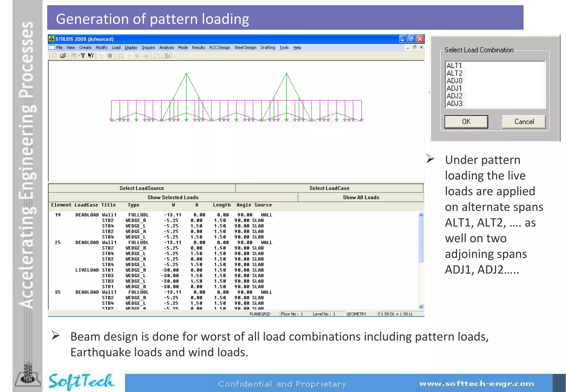Screen dimensions: 566x392
Task: Open the Display menu
Action: pyautogui.click(x=131, y=48)
